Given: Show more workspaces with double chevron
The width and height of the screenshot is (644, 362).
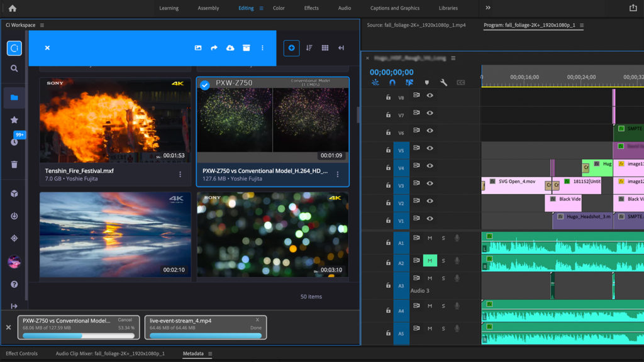Looking at the screenshot, I should (488, 8).
